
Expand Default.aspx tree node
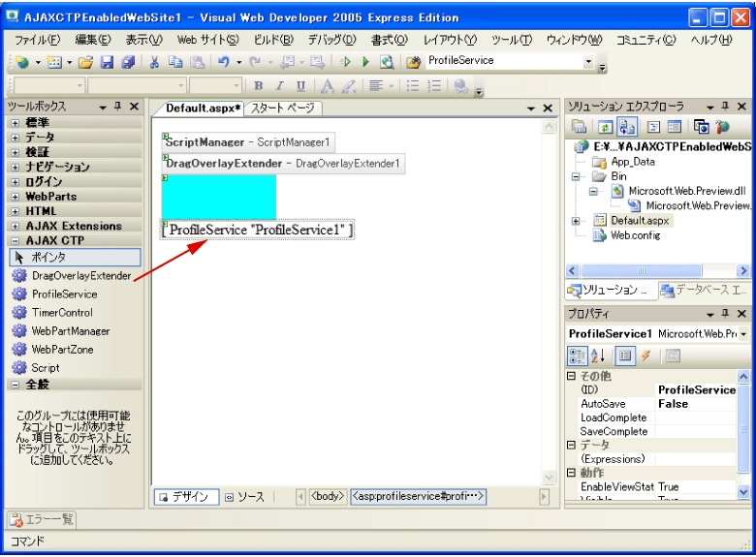(576, 221)
